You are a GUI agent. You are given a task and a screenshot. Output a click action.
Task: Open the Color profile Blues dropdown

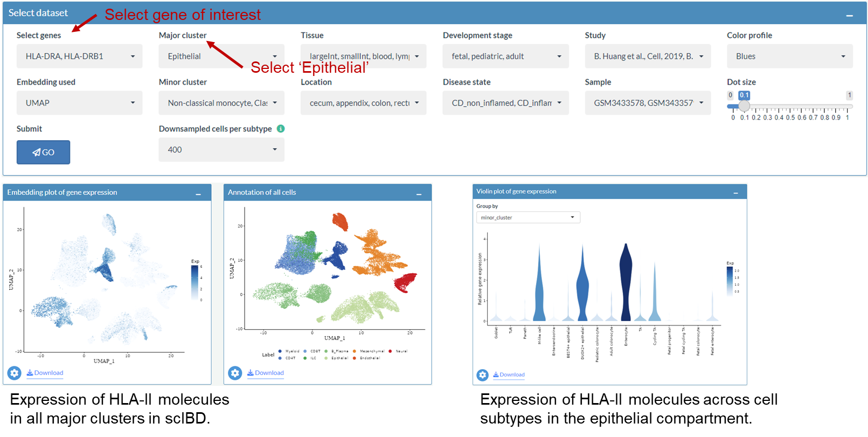point(789,57)
